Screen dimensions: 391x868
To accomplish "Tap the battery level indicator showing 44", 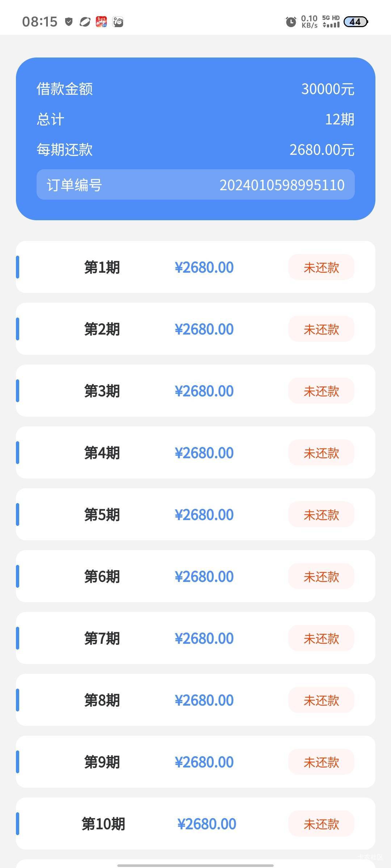I will click(x=356, y=22).
